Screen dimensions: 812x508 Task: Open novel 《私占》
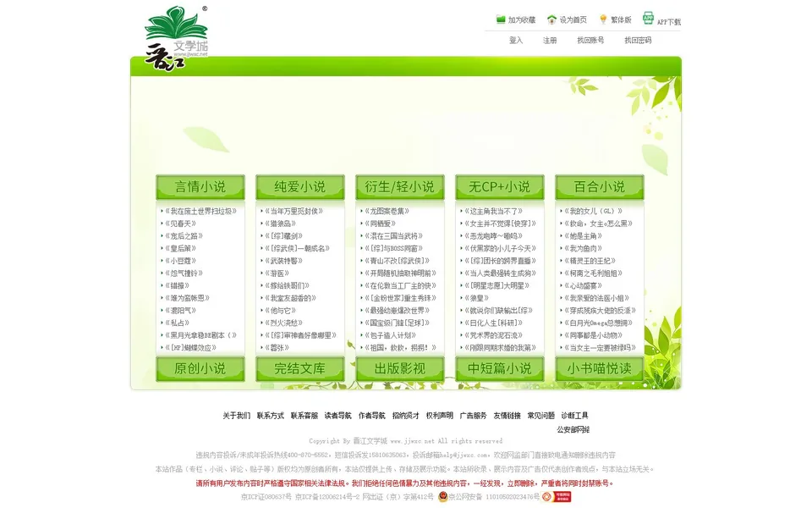tap(177, 323)
